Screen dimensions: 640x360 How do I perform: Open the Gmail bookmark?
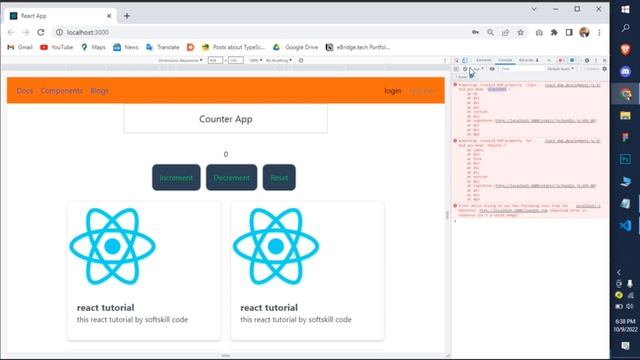[x=20, y=47]
